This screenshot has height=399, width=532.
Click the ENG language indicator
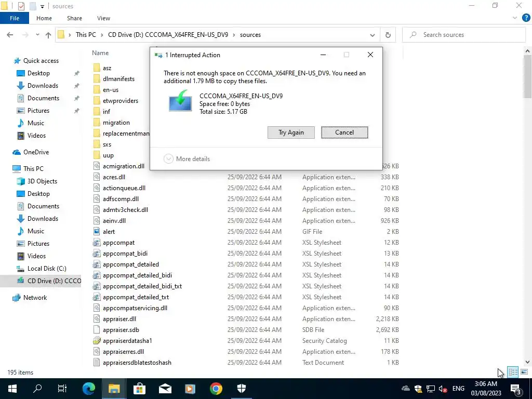(458, 389)
